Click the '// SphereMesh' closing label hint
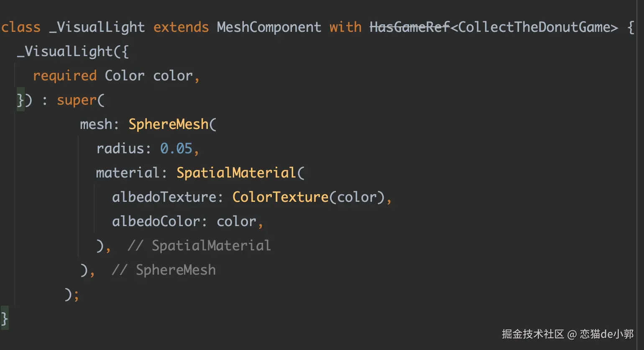 click(x=164, y=270)
